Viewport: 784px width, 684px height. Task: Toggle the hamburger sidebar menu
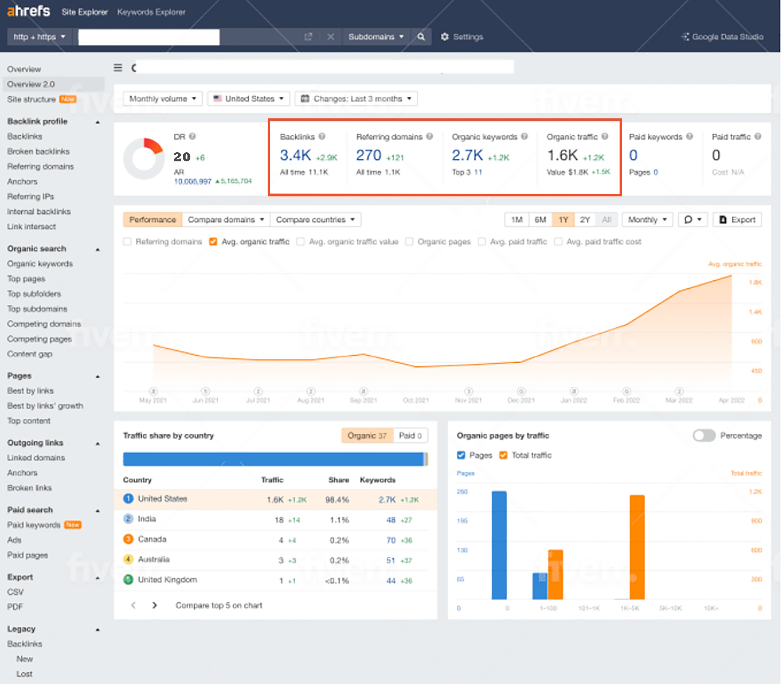click(118, 67)
